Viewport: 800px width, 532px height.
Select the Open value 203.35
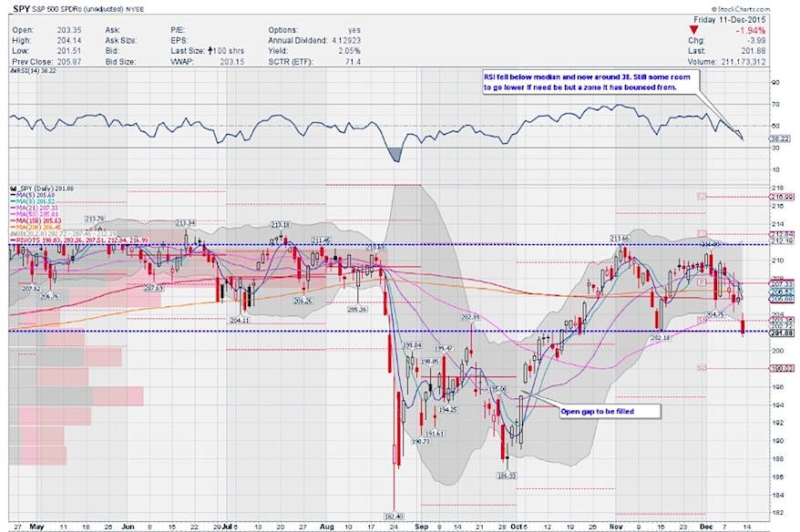point(69,30)
